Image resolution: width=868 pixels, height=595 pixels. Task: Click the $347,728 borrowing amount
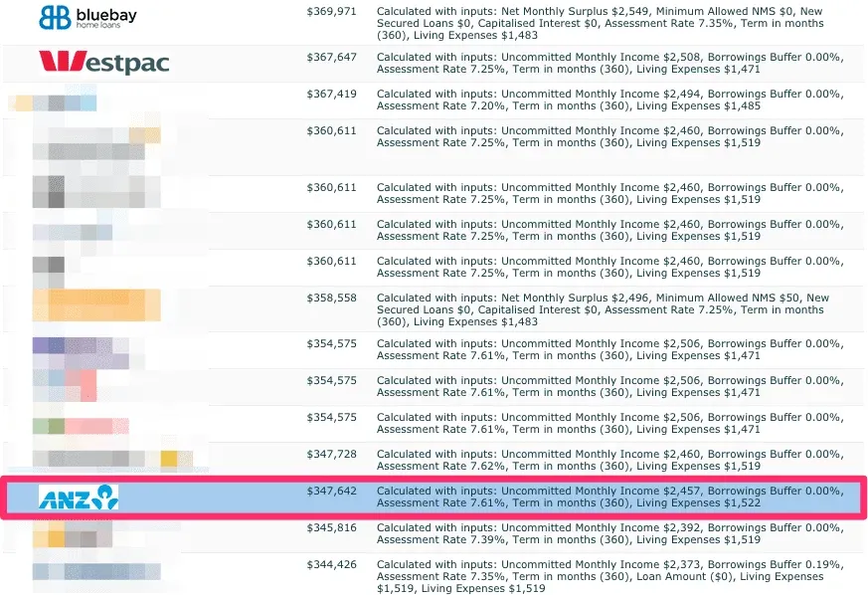pyautogui.click(x=331, y=455)
